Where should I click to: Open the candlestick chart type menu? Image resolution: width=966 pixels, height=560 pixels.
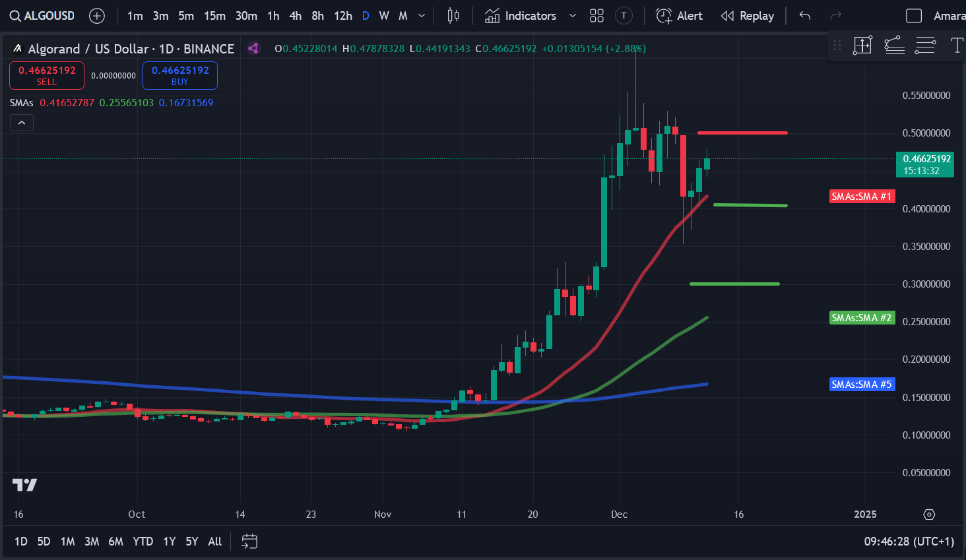point(453,16)
